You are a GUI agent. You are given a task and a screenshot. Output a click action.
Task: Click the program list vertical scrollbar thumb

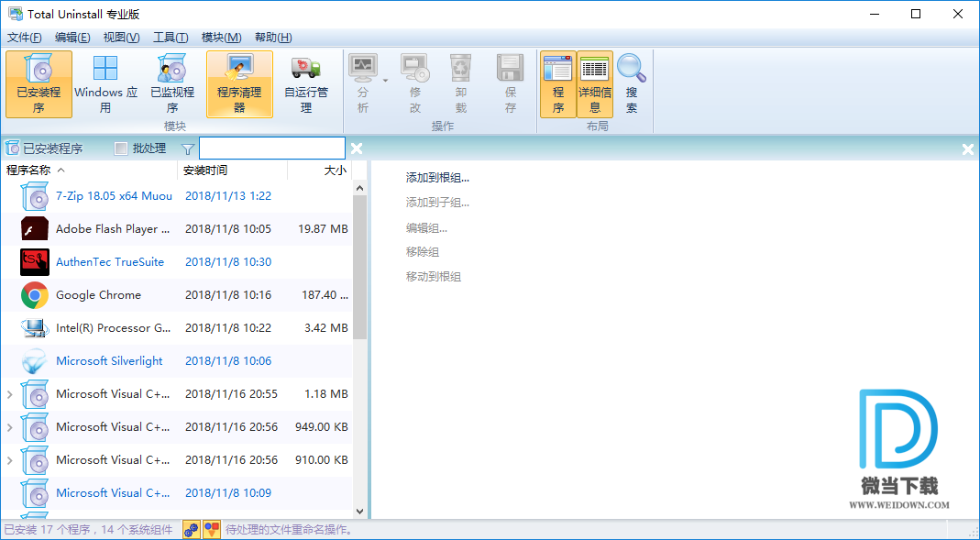[359, 267]
